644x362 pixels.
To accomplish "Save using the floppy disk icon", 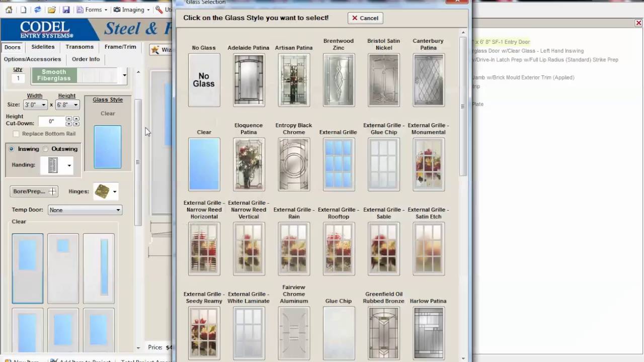I will coord(66,10).
